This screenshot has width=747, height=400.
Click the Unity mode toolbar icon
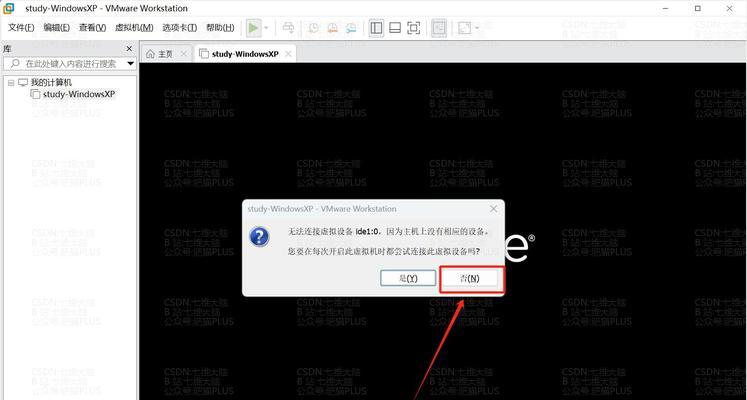[x=439, y=28]
